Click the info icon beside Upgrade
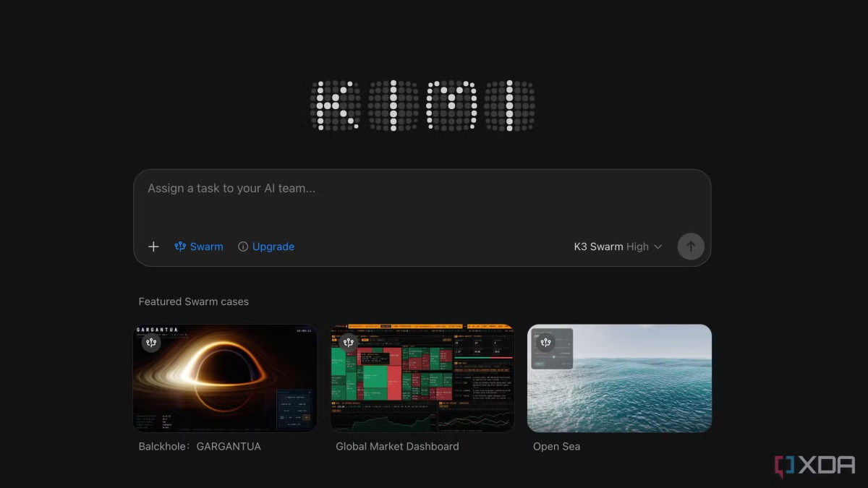Viewport: 868px width, 488px height. tap(243, 247)
